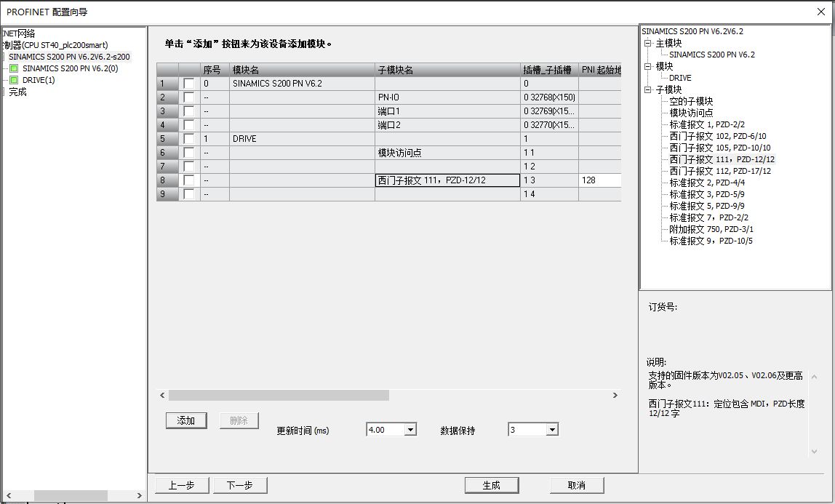Tick the checkbox in row 1
835x504 pixels.
pos(189,84)
